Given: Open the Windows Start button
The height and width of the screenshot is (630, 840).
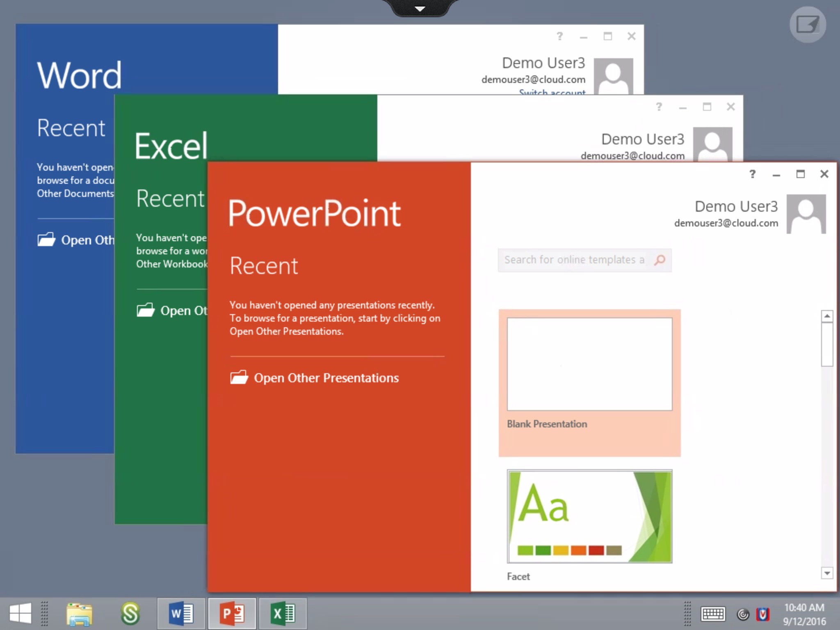Looking at the screenshot, I should [21, 614].
